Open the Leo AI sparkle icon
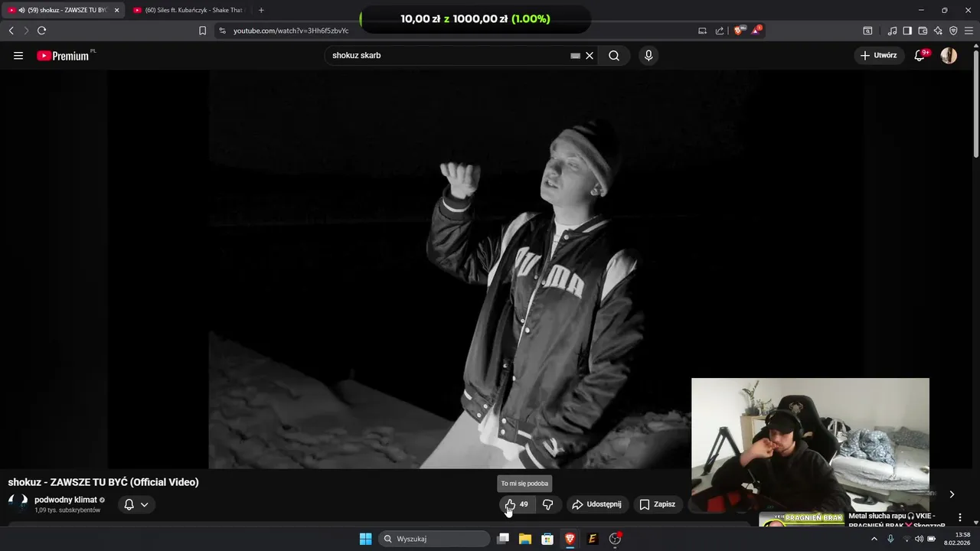 coord(938,31)
